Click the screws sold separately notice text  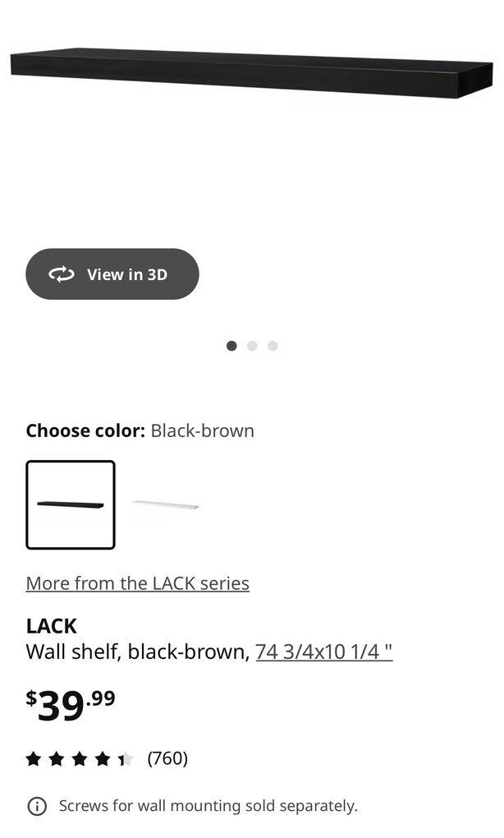pos(208,806)
